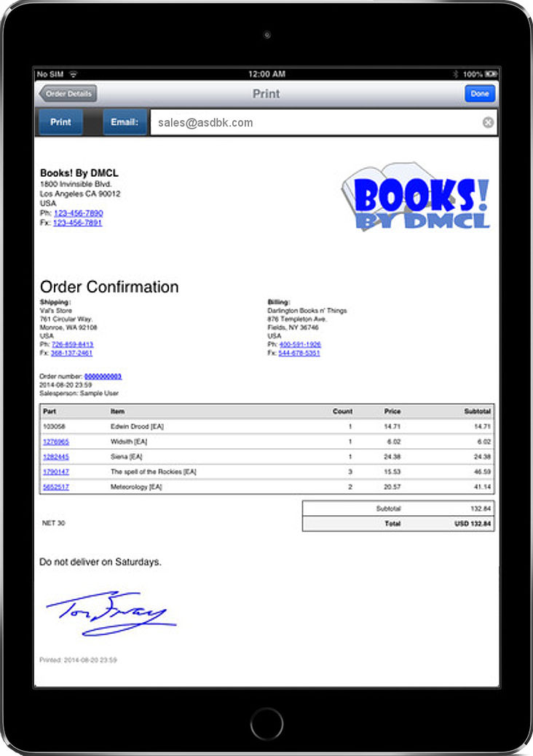Select The spell of the Rockies item
This screenshot has height=756, width=533.
pyautogui.click(x=154, y=471)
